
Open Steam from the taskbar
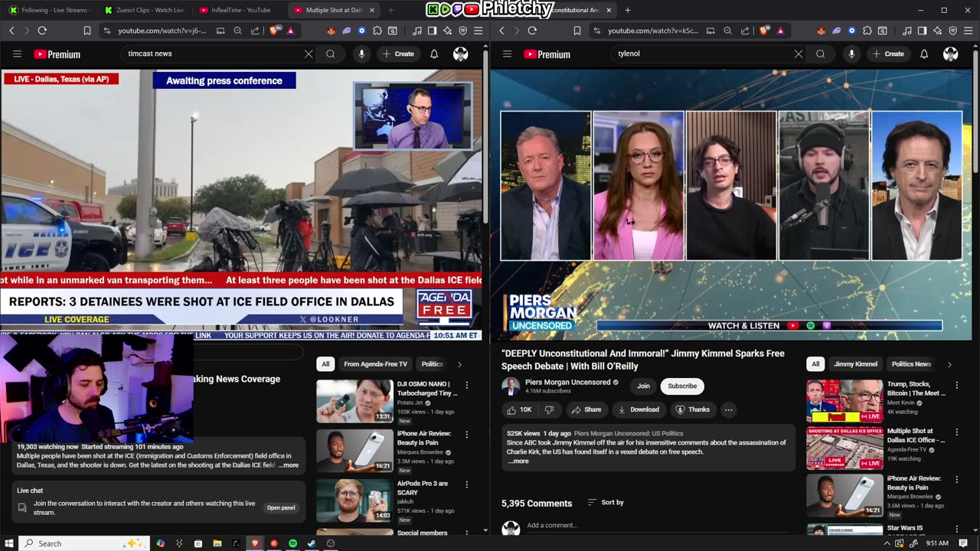point(312,543)
